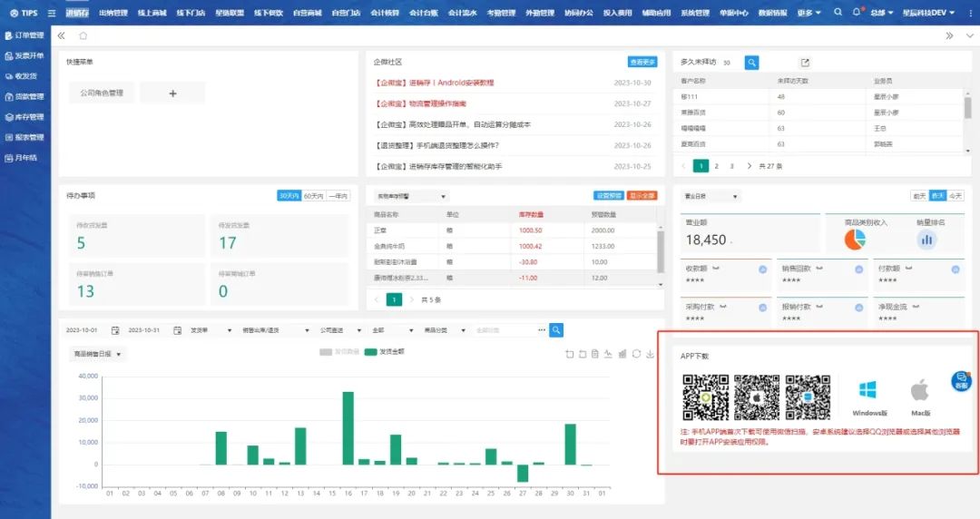980x519 pixels.
Task: Switch 待办事项 range to 一年内
Action: [x=338, y=196]
